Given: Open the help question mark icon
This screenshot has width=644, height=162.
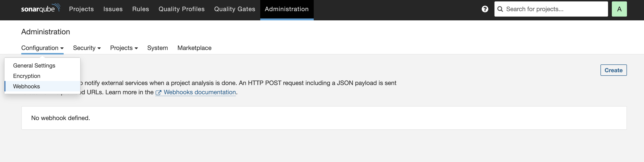Looking at the screenshot, I should pos(485,9).
